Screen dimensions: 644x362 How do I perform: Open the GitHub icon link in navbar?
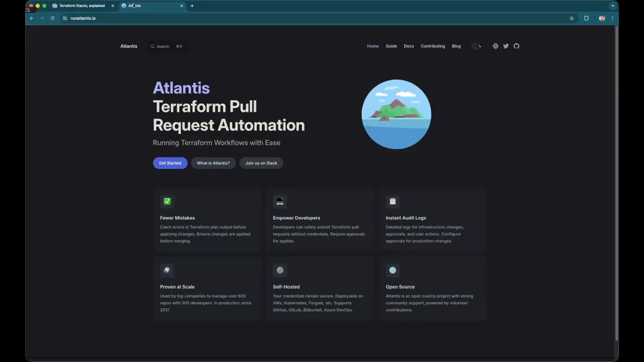click(516, 46)
